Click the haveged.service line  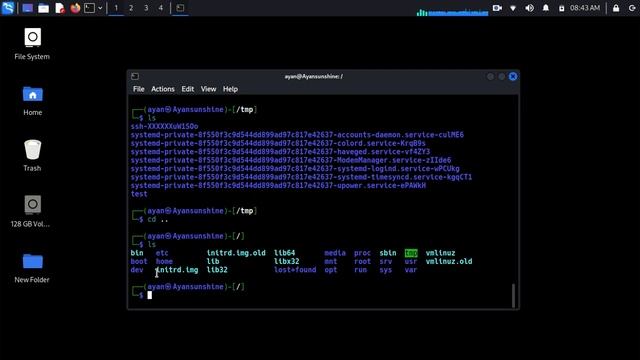280,152
